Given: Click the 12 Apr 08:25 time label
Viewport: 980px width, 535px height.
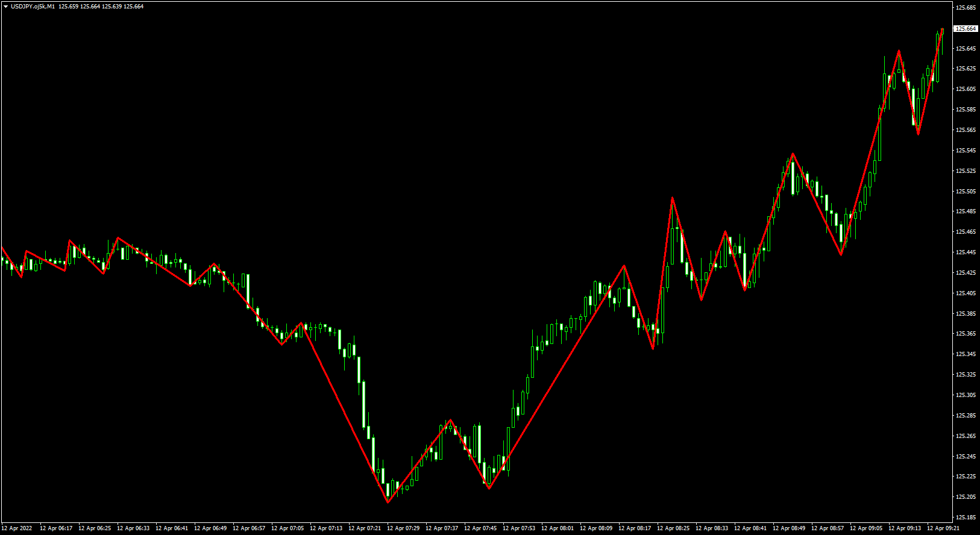Looking at the screenshot, I should pyautogui.click(x=673, y=528).
